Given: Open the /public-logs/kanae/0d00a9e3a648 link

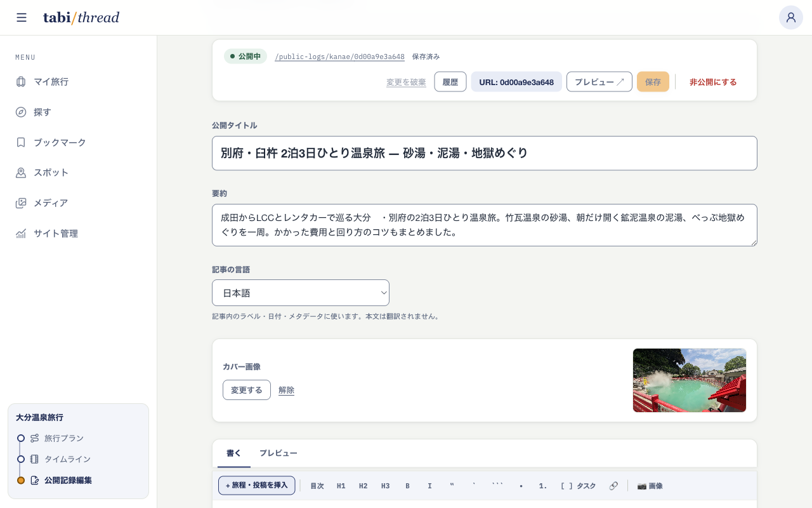Looking at the screenshot, I should [339, 57].
